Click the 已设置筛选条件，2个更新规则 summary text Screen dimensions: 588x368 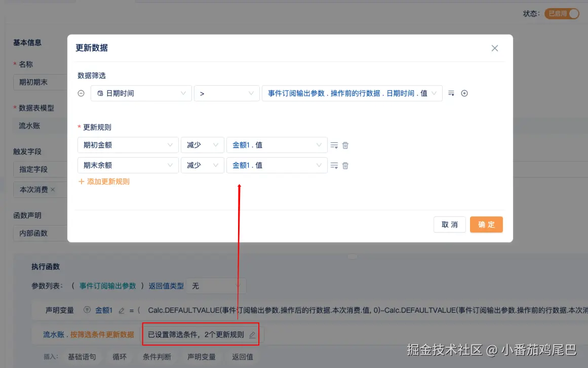(196, 335)
